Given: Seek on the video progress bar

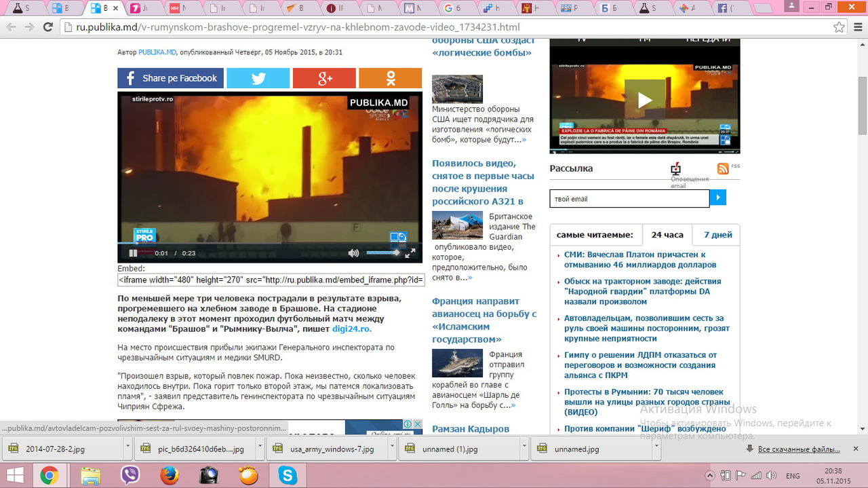Looking at the screenshot, I should point(270,244).
